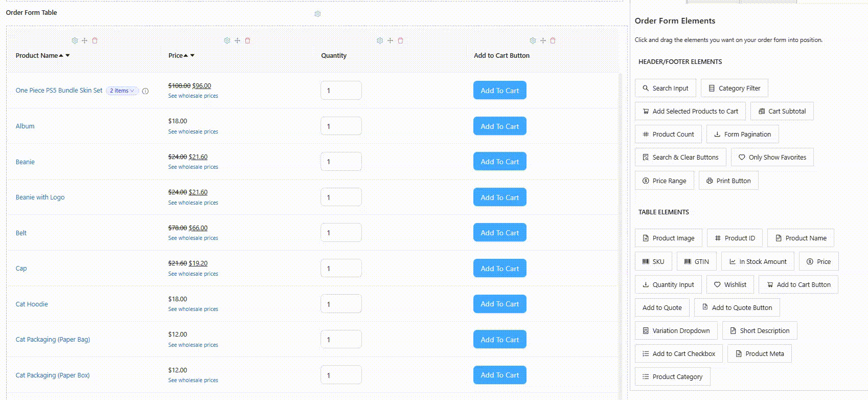Sort Price ascending with up arrow
This screenshot has width=868, height=400.
pos(186,56)
